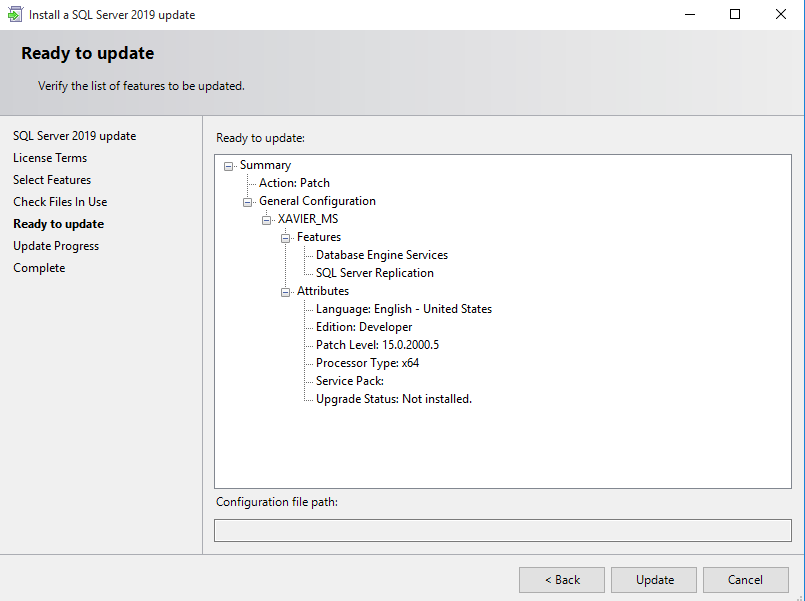Open the Ready to update step

(59, 224)
